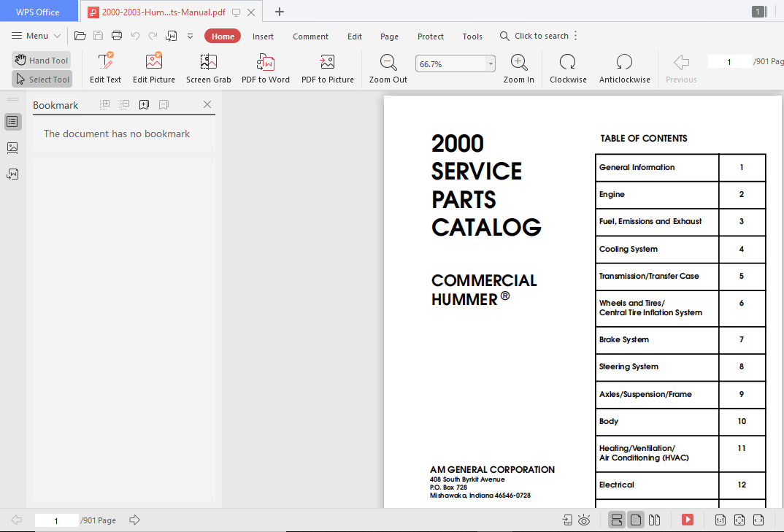784x532 pixels.
Task: Open the Tools tab
Action: [x=472, y=36]
